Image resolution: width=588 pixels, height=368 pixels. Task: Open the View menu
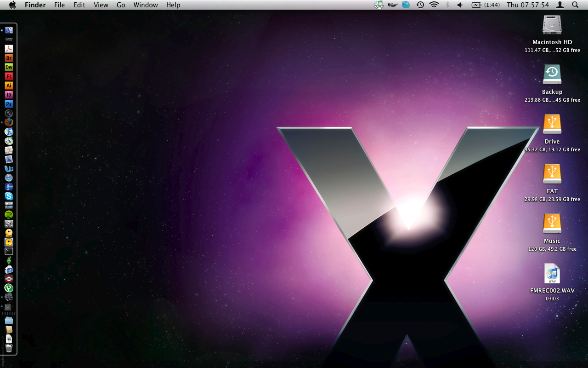(x=101, y=5)
